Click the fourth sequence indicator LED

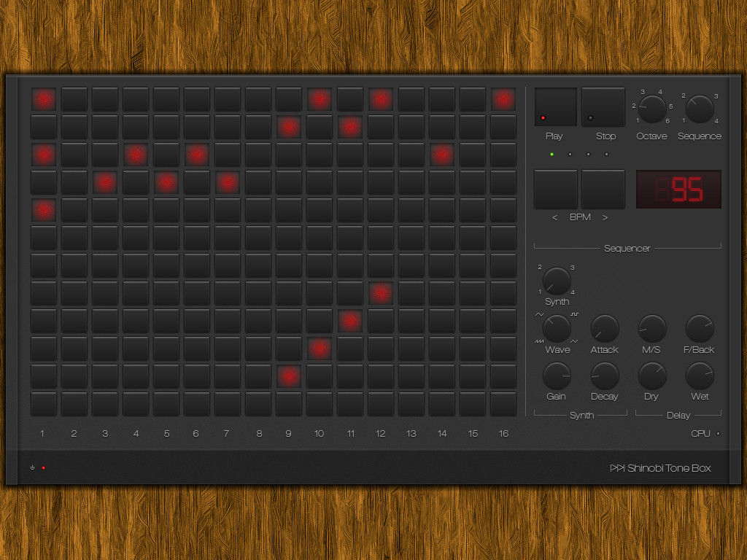(606, 155)
